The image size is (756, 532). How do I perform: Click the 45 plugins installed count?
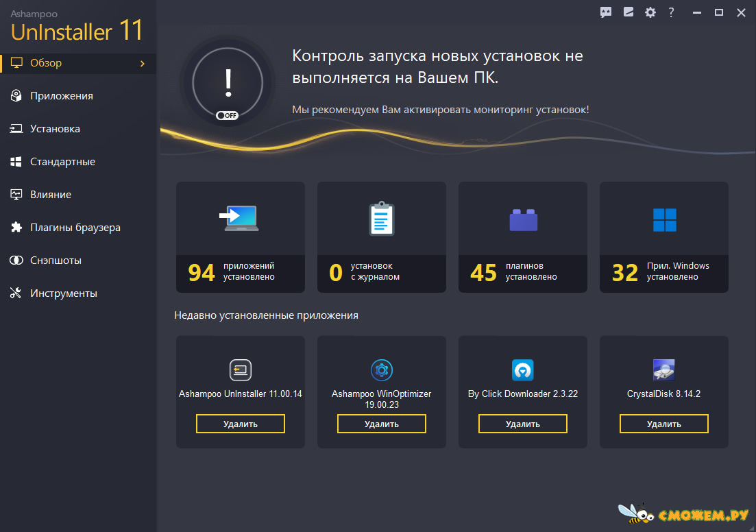pos(484,272)
